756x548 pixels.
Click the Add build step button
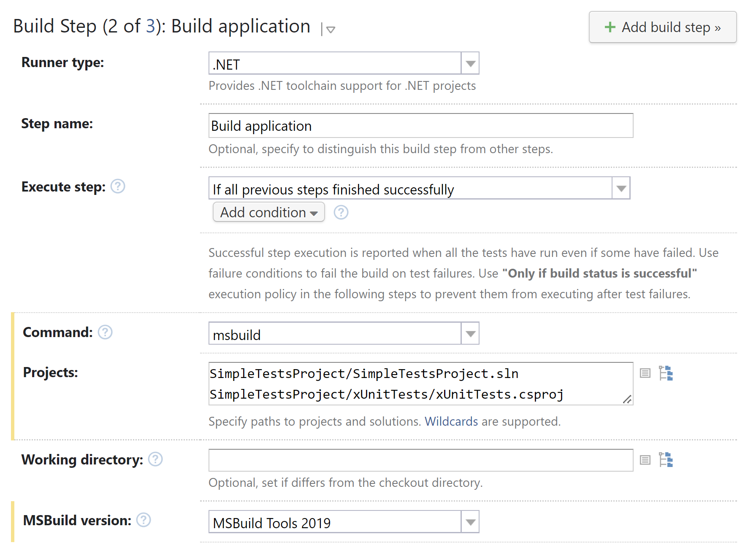(662, 27)
